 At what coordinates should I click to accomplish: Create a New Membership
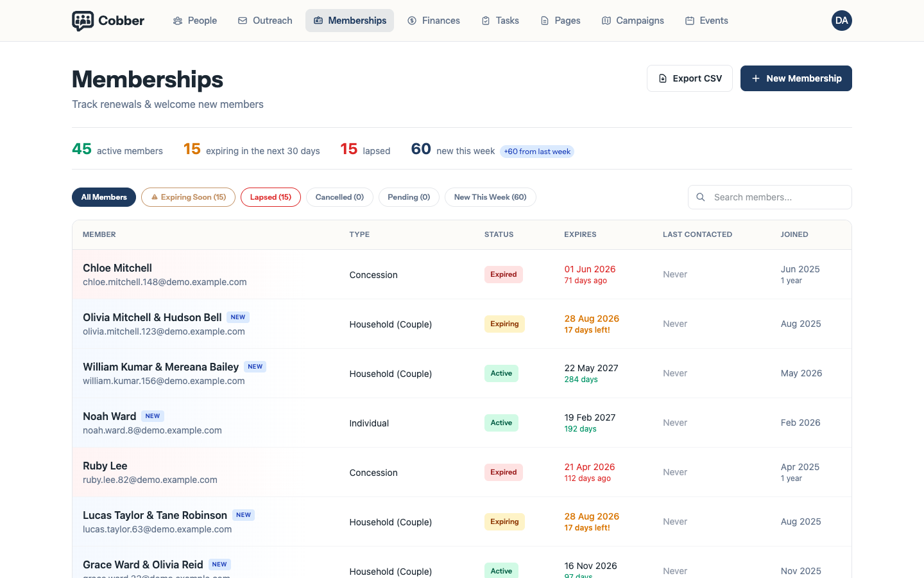coord(796,78)
